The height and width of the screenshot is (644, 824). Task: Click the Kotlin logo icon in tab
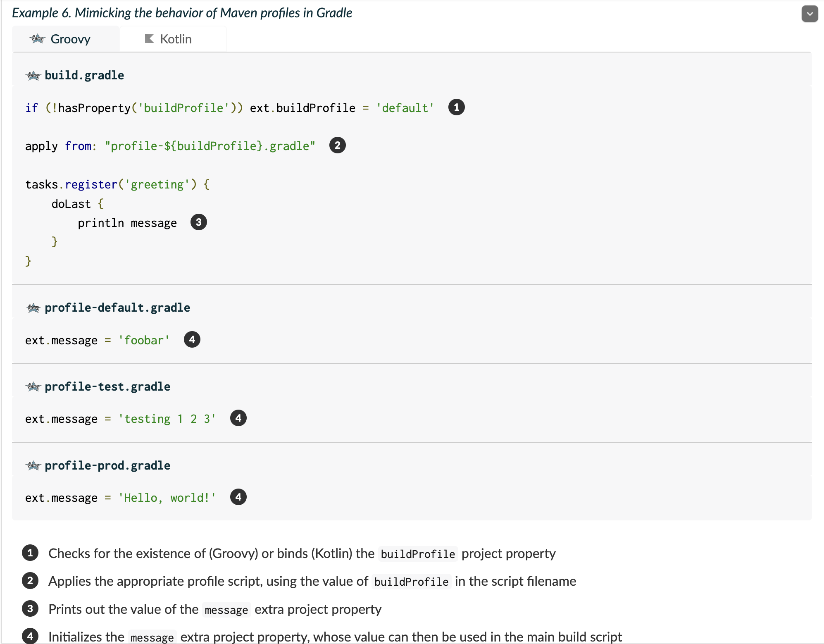(x=149, y=39)
